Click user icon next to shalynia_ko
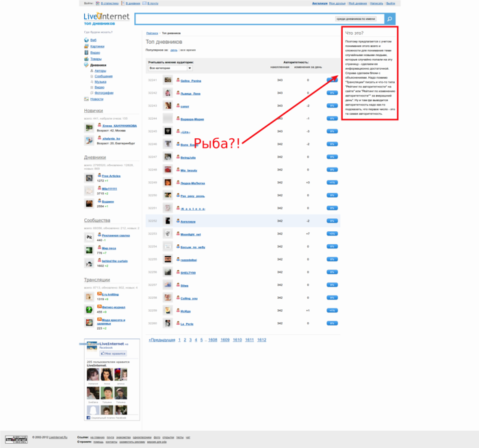The width and height of the screenshot is (479, 448). [x=99, y=138]
